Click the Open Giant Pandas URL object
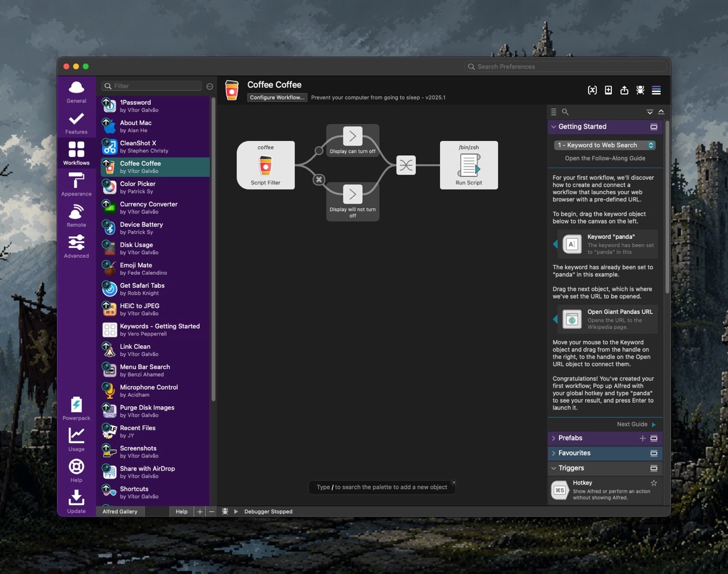 click(x=608, y=319)
